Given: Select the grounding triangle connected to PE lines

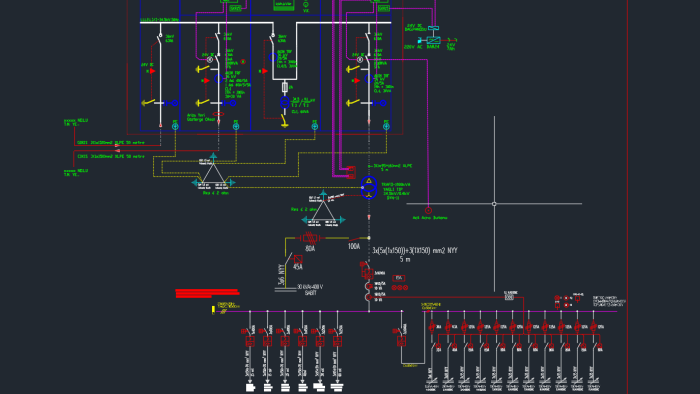Looking at the screenshot, I should coord(213,172).
